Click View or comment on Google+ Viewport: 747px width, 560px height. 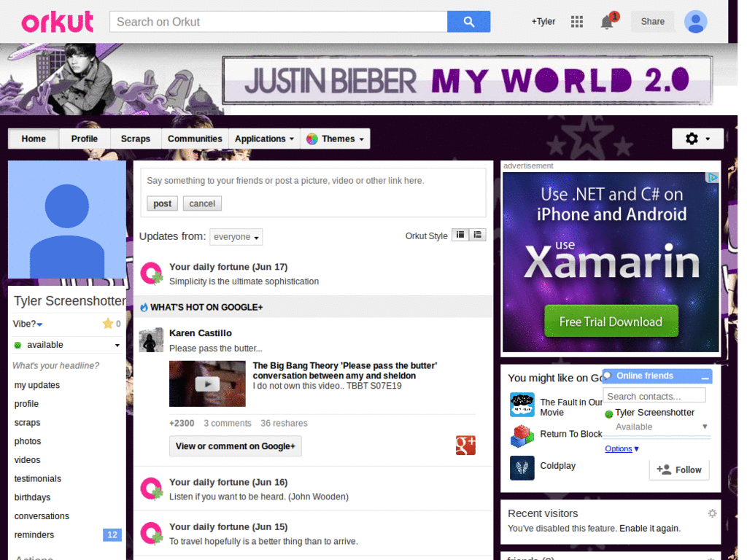(x=236, y=446)
